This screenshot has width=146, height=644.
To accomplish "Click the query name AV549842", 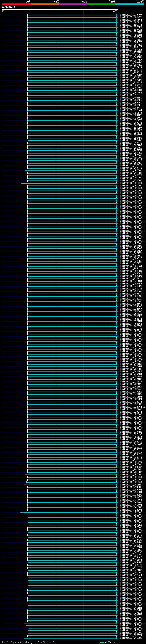I will [8, 8].
